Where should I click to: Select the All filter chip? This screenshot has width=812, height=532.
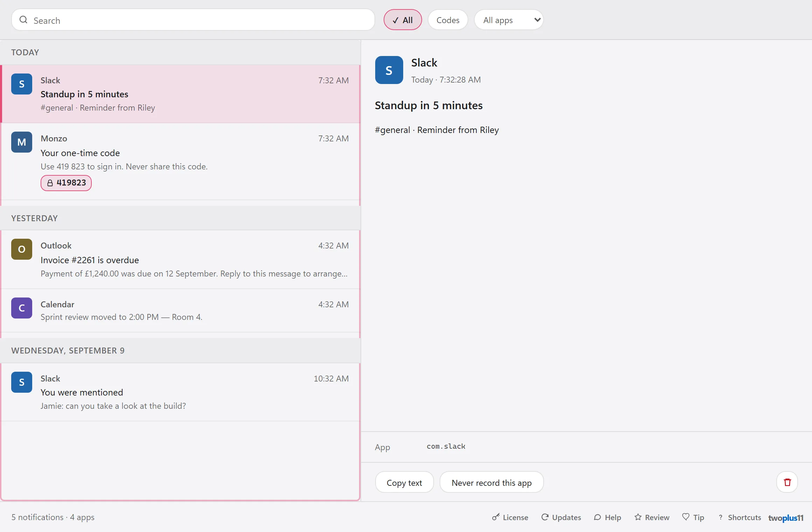click(402, 20)
